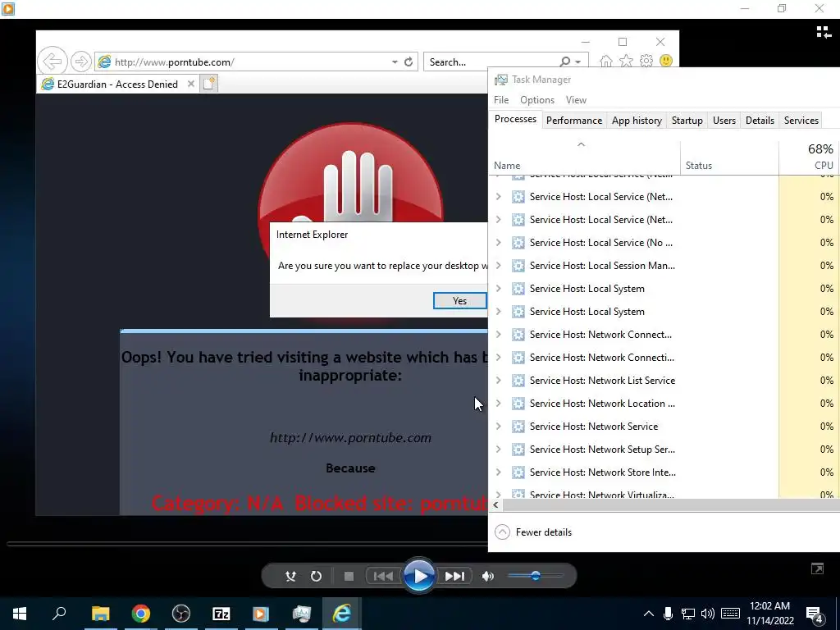840x630 pixels.
Task: Open taskbar search
Action: (x=59, y=614)
